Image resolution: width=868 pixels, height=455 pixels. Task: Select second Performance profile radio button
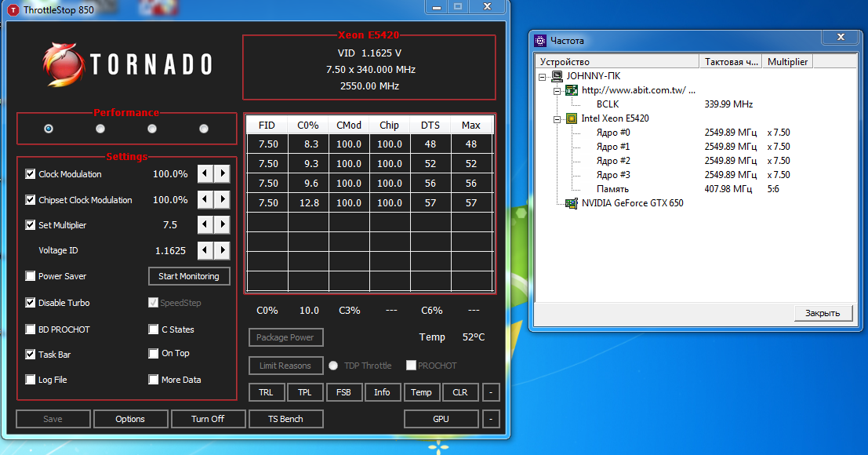(x=100, y=129)
